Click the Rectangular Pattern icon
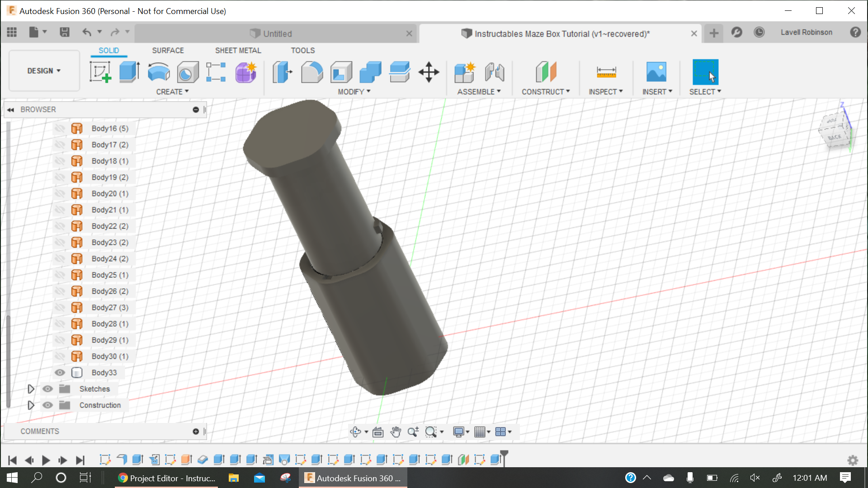 click(x=216, y=72)
